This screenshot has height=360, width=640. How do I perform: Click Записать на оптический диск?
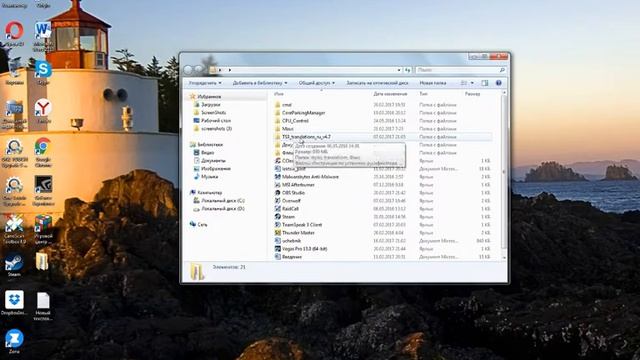click(x=377, y=83)
